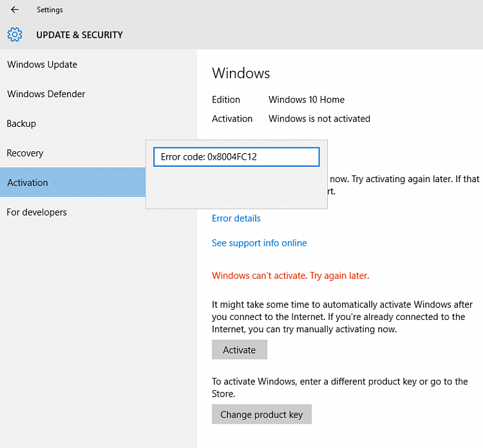Go back using the back arrow
The image size is (483, 448).
tap(14, 10)
